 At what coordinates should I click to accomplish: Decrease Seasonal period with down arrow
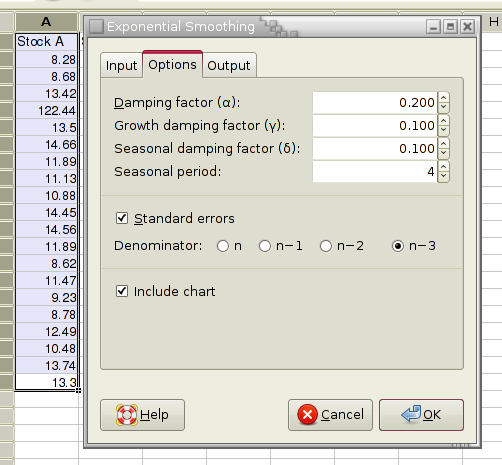[443, 176]
